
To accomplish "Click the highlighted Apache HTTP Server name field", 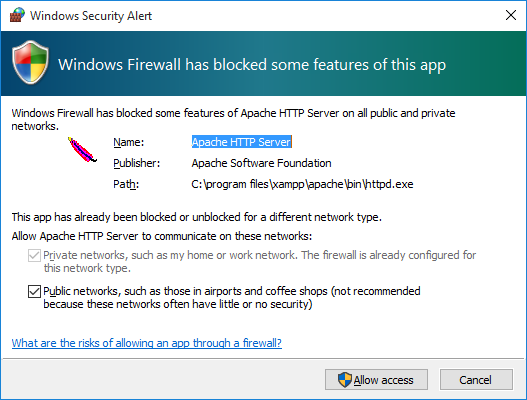I will 241,142.
